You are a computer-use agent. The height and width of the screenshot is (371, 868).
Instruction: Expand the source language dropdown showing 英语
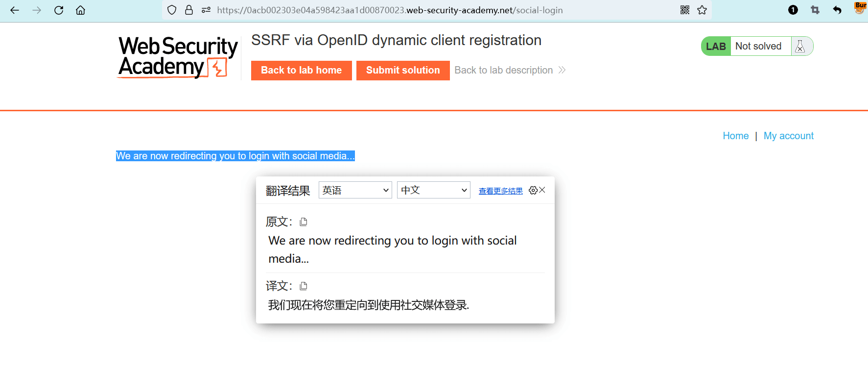click(355, 190)
